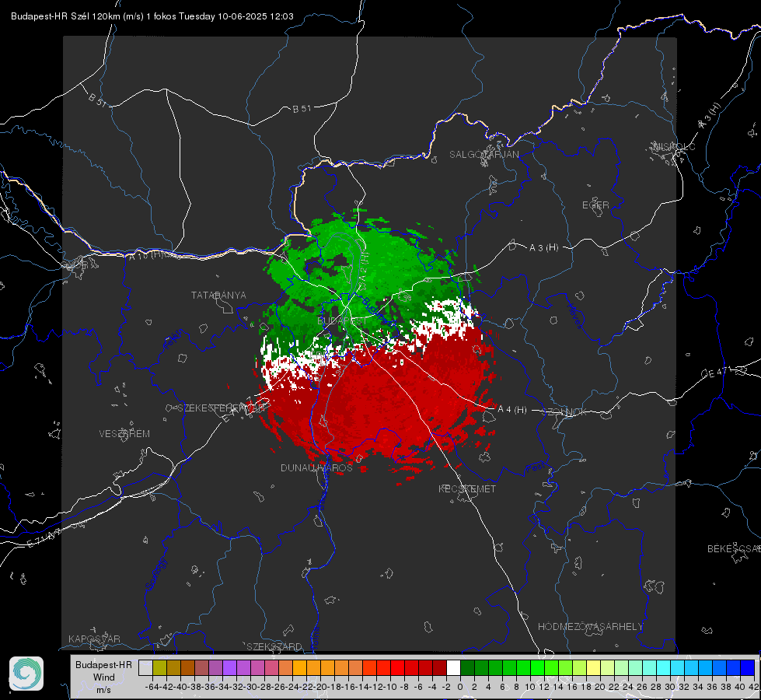Click the Budapest-HR Wind m/s legend caption
The height and width of the screenshot is (700, 761).
point(103,677)
